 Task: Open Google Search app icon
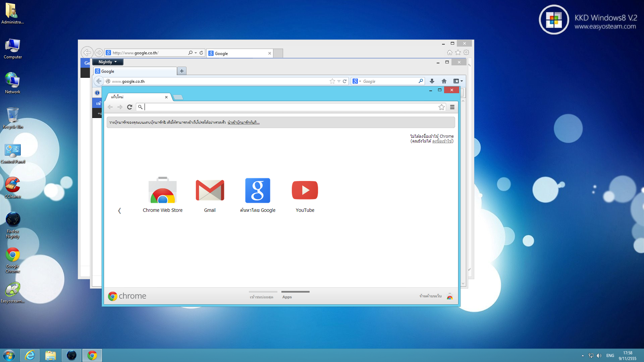258,191
